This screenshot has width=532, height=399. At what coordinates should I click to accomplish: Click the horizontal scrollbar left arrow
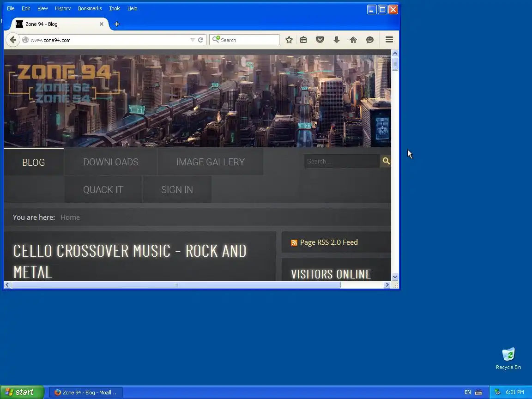point(7,284)
